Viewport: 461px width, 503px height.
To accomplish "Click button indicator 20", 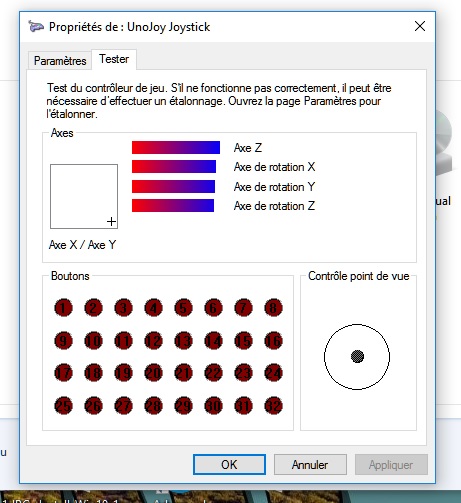I will click(x=153, y=373).
